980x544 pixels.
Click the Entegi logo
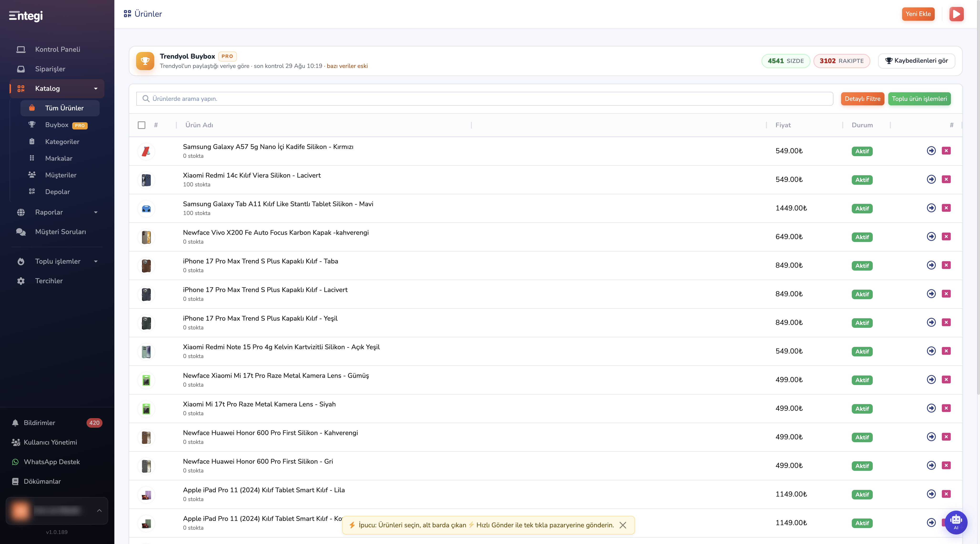[26, 15]
